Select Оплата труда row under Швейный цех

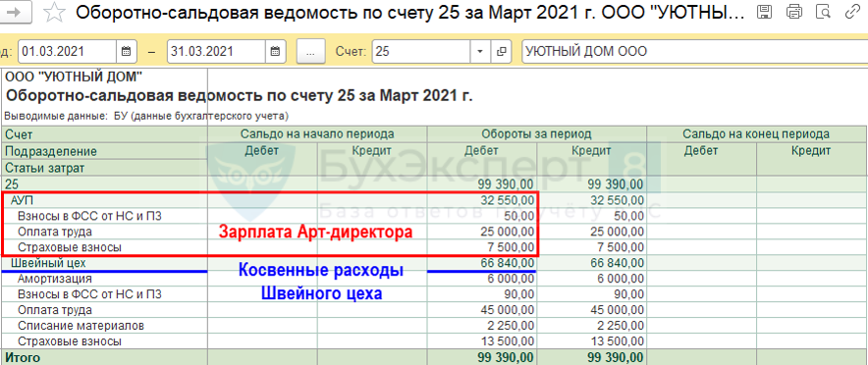pos(434,310)
